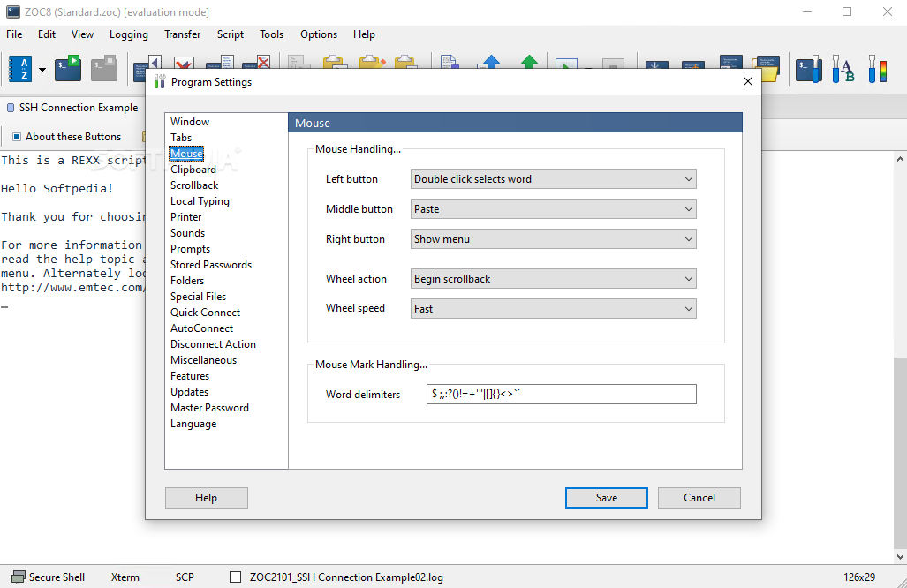Click the terminal scrollbar down arrow

pyautogui.click(x=900, y=557)
